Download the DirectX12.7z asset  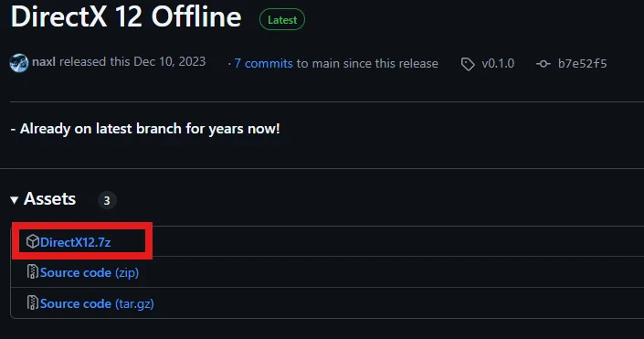(x=76, y=242)
